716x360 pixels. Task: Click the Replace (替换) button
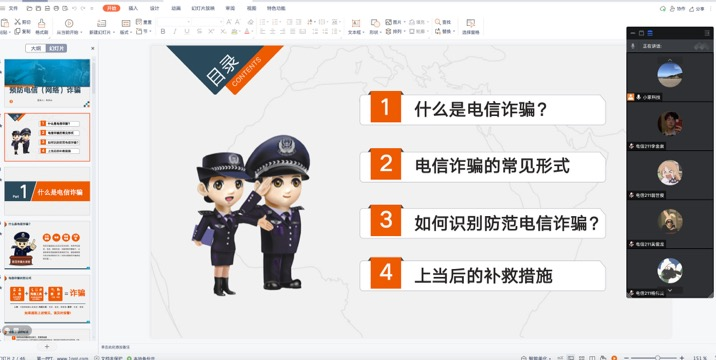[443, 32]
